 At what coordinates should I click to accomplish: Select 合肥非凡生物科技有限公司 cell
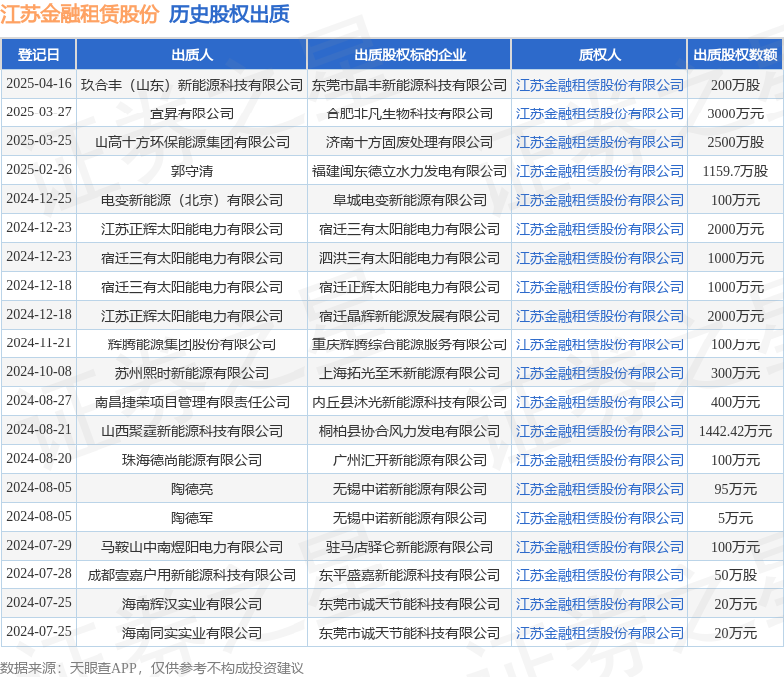pyautogui.click(x=410, y=113)
